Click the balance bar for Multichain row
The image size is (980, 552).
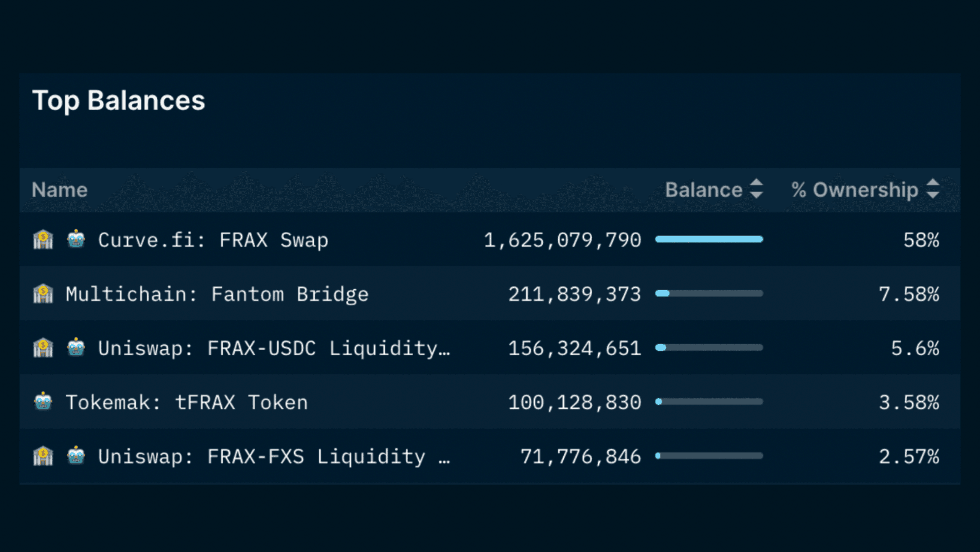coord(709,293)
